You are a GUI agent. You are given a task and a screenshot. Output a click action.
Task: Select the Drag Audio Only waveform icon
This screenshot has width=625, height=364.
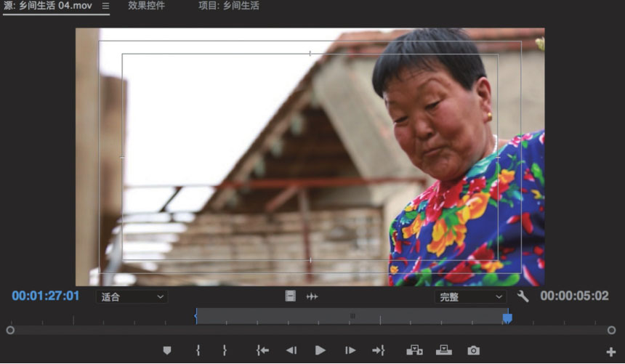pyautogui.click(x=312, y=296)
